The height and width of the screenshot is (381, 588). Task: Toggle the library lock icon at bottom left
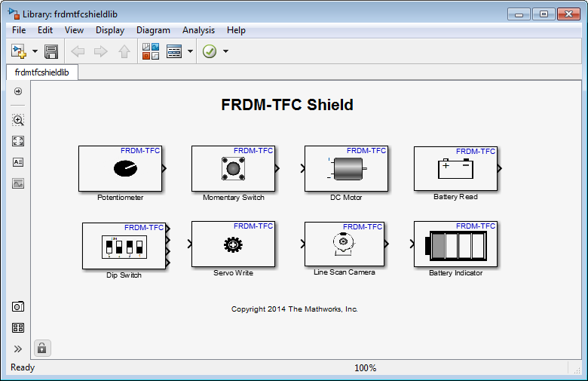click(42, 348)
